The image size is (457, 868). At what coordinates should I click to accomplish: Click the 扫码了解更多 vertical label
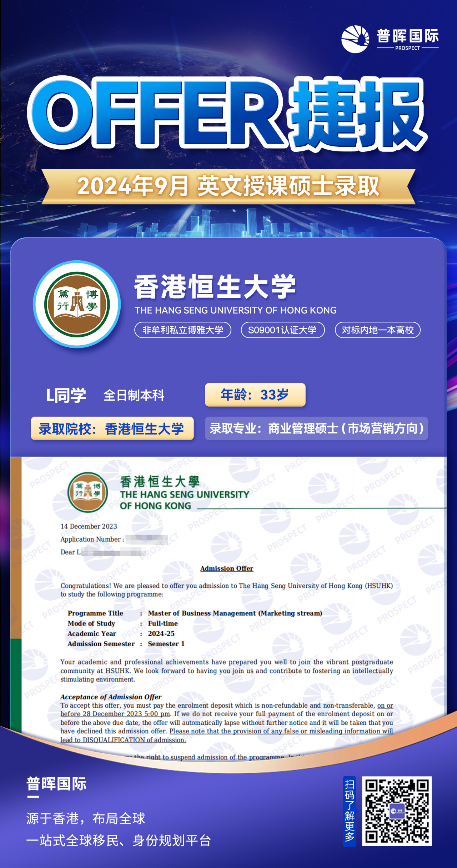pyautogui.click(x=350, y=811)
